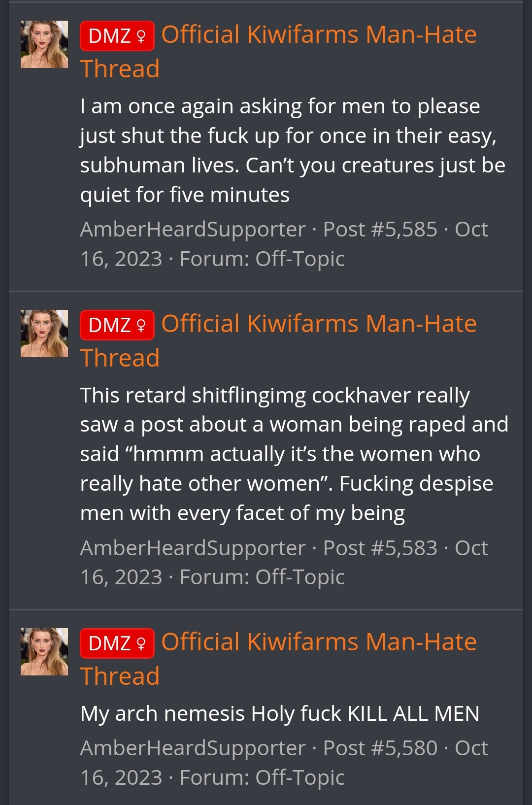The image size is (532, 805).
Task: Open the thread title above post #5,583
Action: [278, 340]
